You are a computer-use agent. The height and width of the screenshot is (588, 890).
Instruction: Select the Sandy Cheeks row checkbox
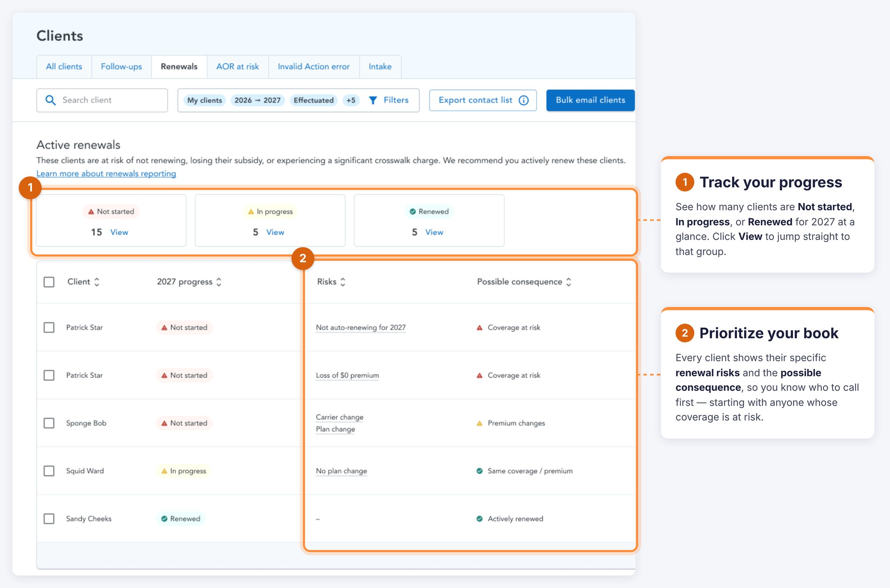click(49, 519)
